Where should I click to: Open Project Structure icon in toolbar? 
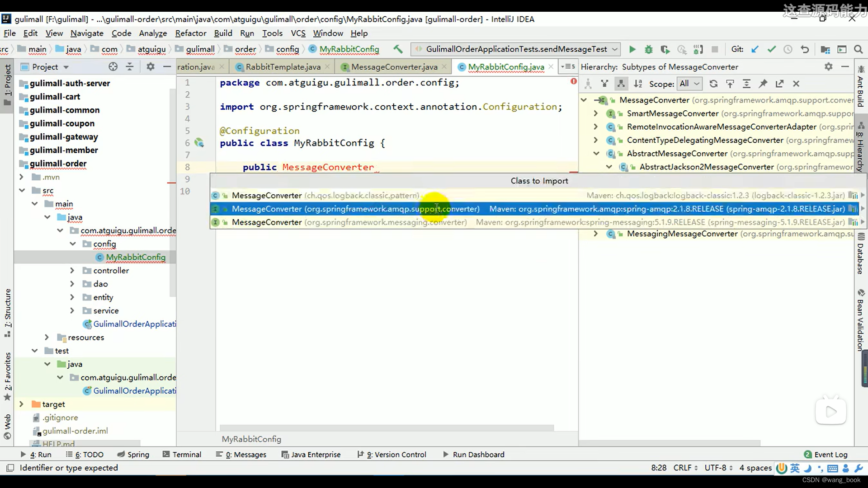pyautogui.click(x=826, y=49)
